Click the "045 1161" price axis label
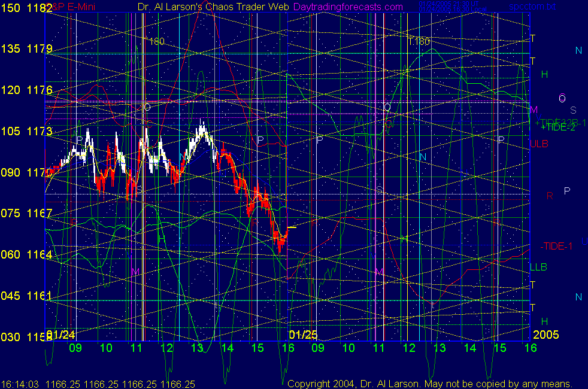588x389 pixels. click(26, 296)
